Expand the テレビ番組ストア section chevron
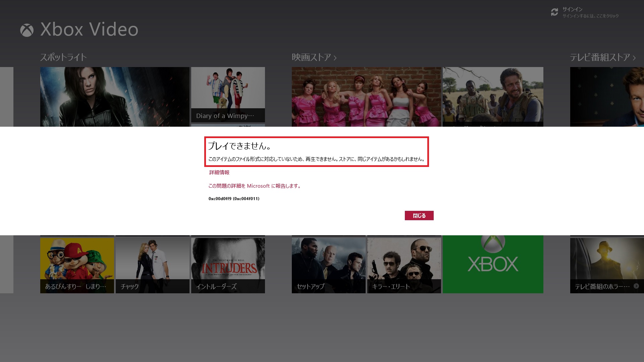644x362 pixels. click(634, 58)
